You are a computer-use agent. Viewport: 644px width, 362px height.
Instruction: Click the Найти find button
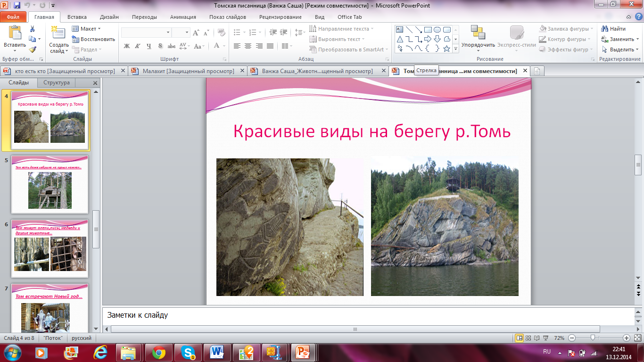click(x=614, y=29)
